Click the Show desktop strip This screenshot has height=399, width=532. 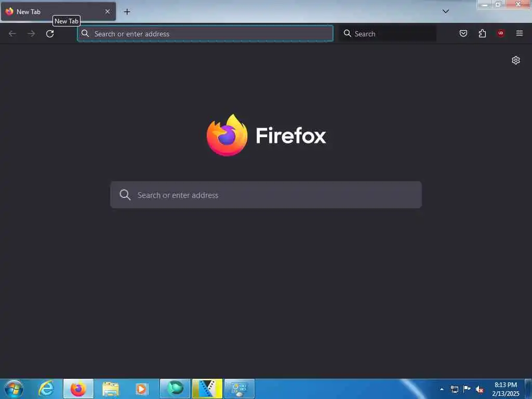528,389
